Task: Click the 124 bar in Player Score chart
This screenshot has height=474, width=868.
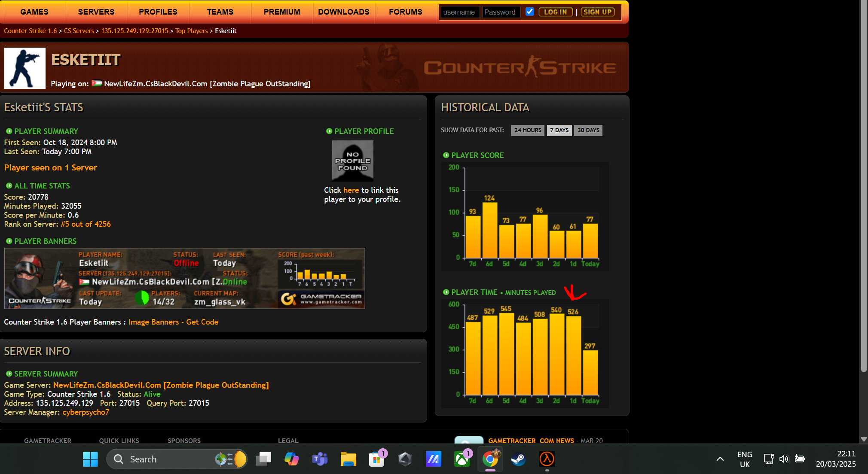Action: point(489,230)
